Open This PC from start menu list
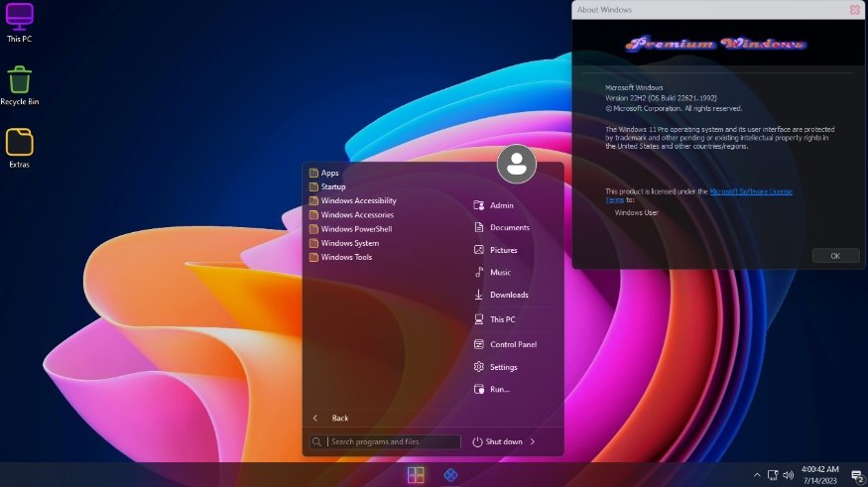 tap(494, 319)
